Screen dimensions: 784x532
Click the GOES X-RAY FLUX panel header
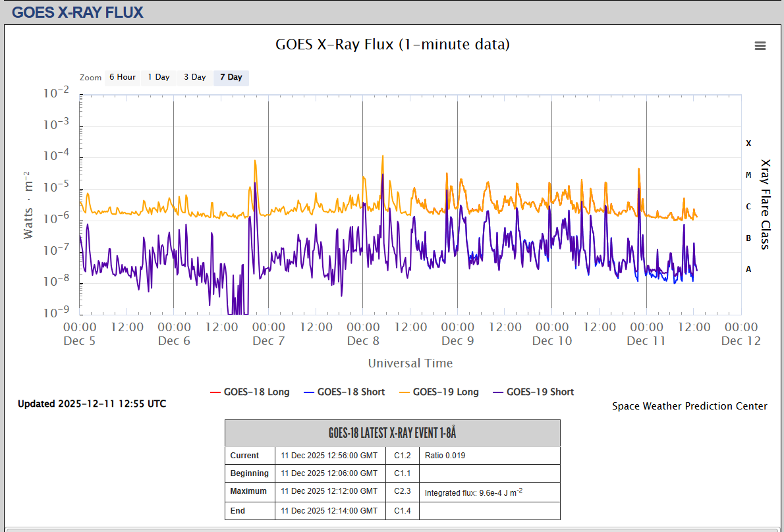[78, 12]
